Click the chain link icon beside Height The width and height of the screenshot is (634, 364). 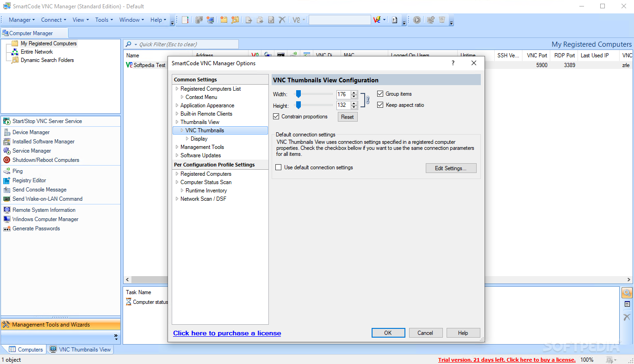tap(368, 100)
